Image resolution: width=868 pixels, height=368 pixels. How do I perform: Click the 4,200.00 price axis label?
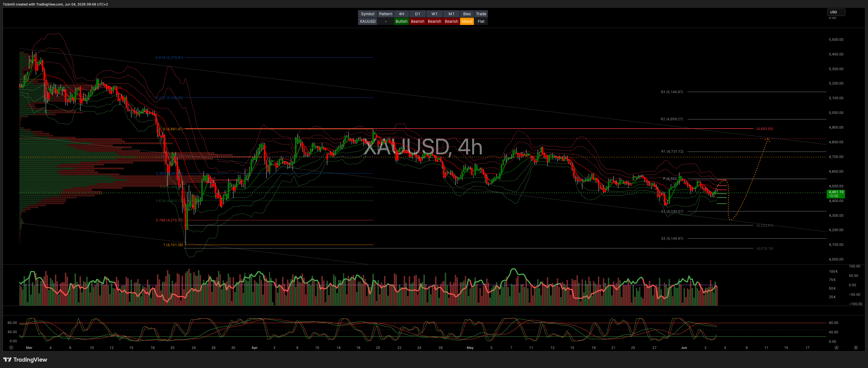pyautogui.click(x=836, y=230)
